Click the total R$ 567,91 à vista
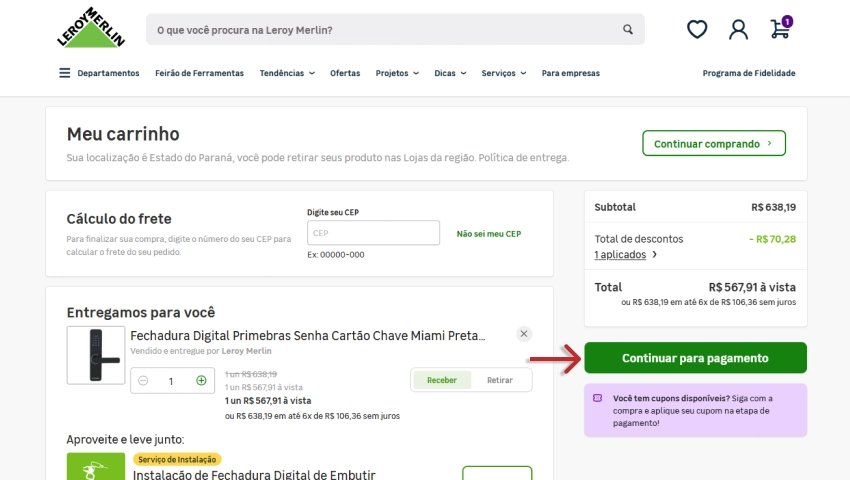This screenshot has width=850, height=480. pyautogui.click(x=752, y=287)
